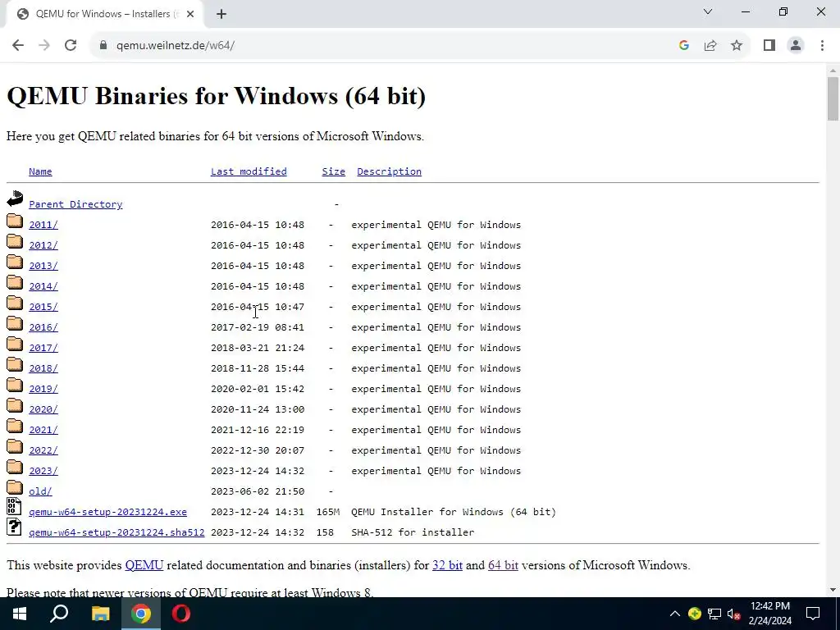This screenshot has height=630, width=840.
Task: View site security lock info
Action: [x=103, y=46]
